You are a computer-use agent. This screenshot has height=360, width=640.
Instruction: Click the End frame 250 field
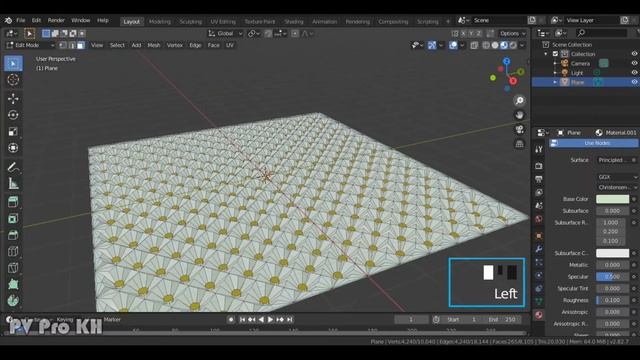point(505,320)
